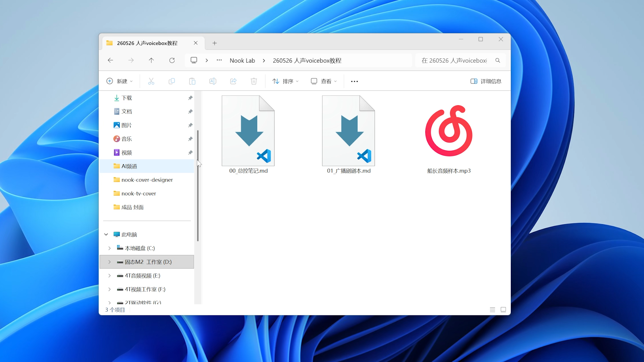Unpin 图片 from quick access
Viewport: 644px width, 362px height.
point(190,125)
